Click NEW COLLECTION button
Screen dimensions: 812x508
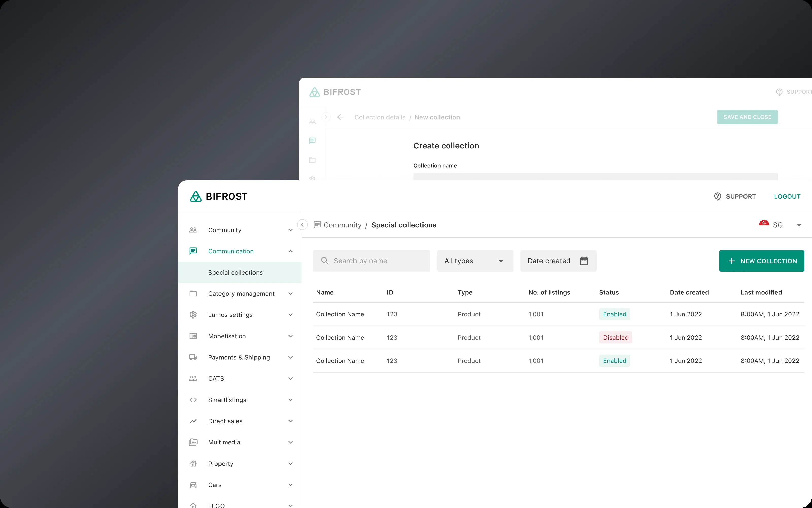coord(762,261)
